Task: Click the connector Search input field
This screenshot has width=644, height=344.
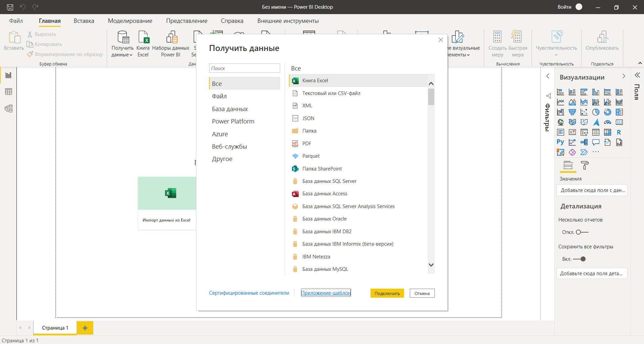Action: (244, 68)
